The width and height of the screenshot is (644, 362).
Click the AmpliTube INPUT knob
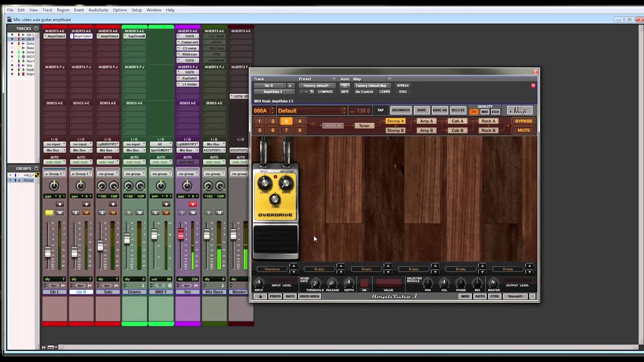point(259,283)
